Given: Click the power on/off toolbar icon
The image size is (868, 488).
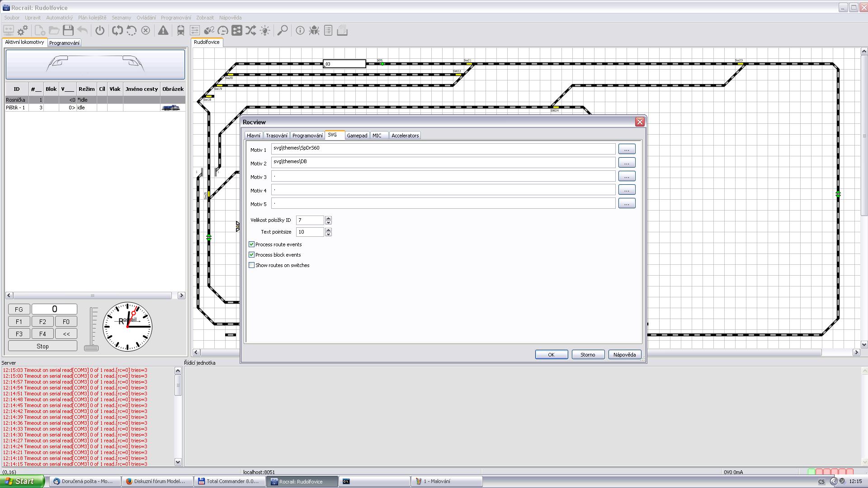Looking at the screenshot, I should coord(100,31).
